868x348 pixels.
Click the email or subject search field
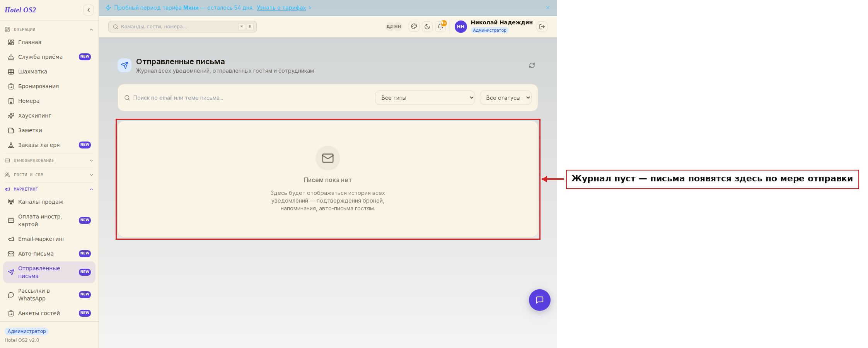[x=247, y=98]
